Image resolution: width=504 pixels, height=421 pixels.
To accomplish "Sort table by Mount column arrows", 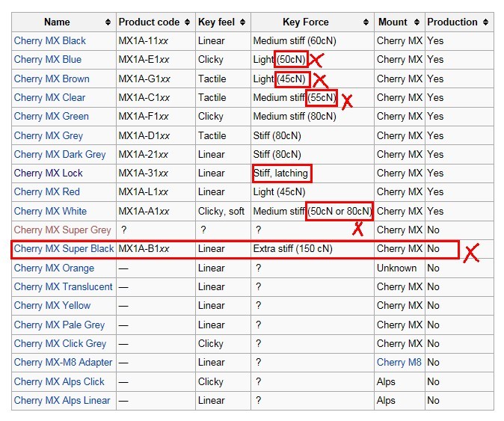I will 417,22.
